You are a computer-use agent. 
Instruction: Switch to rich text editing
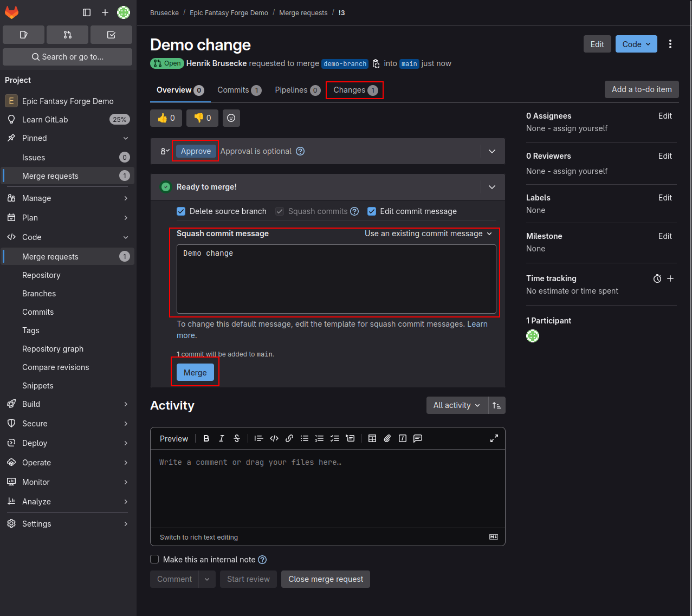pyautogui.click(x=199, y=537)
